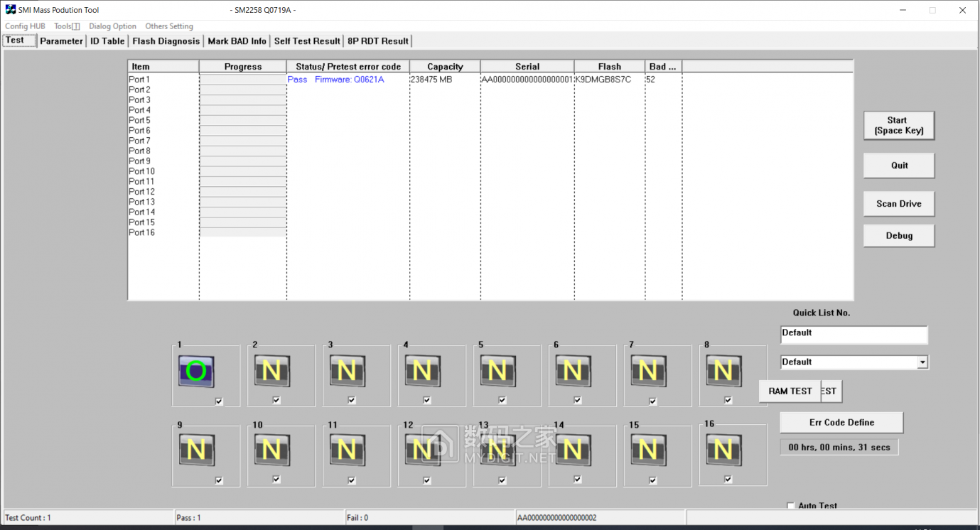Click port 12 status icon
This screenshot has height=530, width=980.
[x=423, y=450]
